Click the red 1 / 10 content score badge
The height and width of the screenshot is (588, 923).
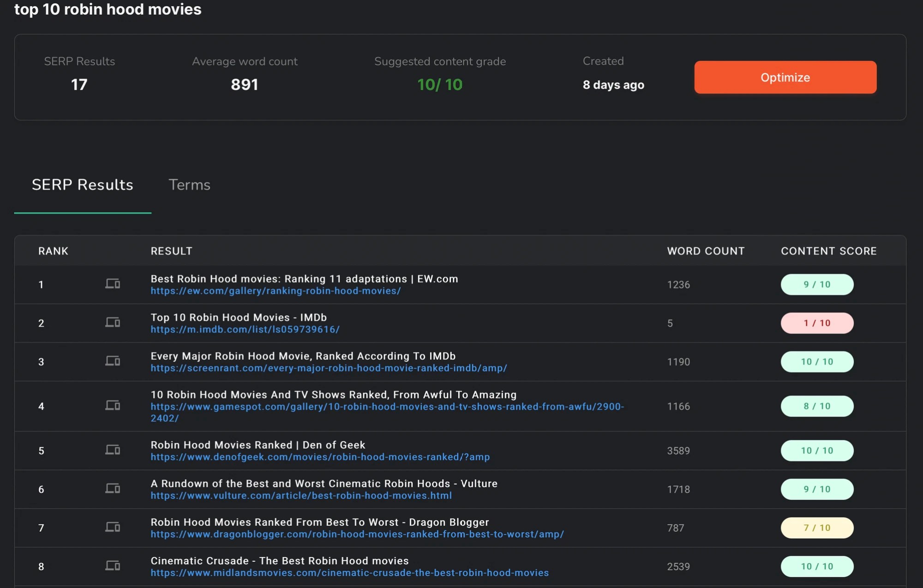click(x=817, y=323)
